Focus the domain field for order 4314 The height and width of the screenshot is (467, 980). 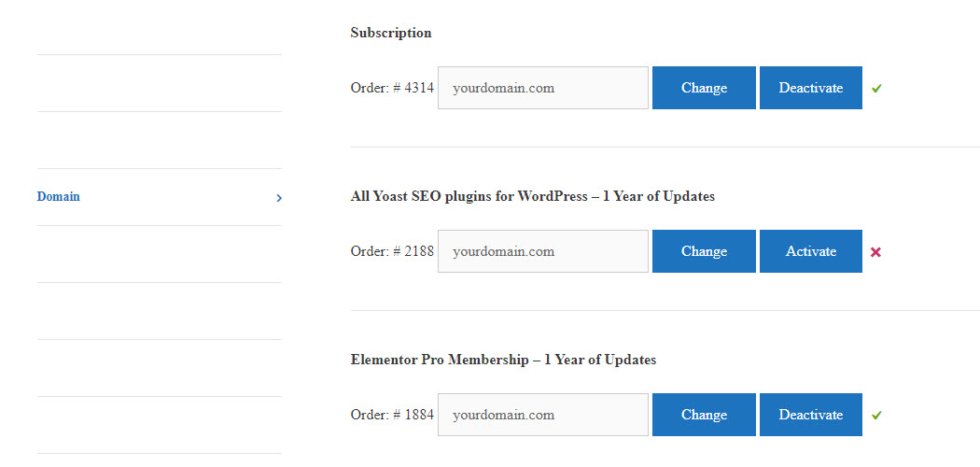543,88
